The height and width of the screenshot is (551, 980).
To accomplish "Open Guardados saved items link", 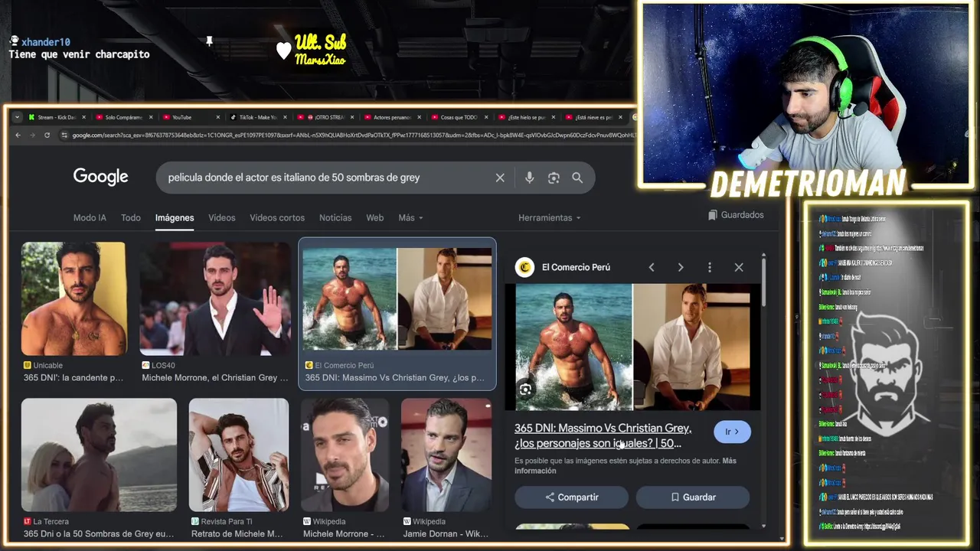I will (736, 215).
